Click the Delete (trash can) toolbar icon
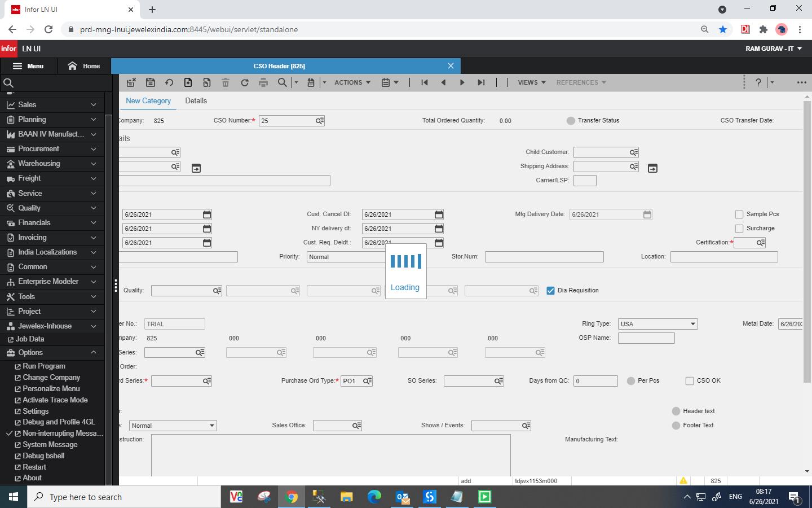This screenshot has width=812, height=508. point(226,82)
